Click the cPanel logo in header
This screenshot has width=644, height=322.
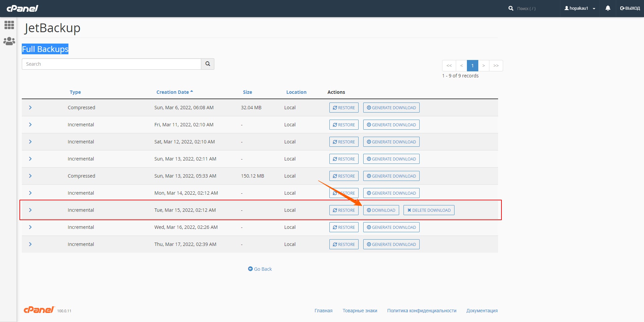tap(22, 8)
